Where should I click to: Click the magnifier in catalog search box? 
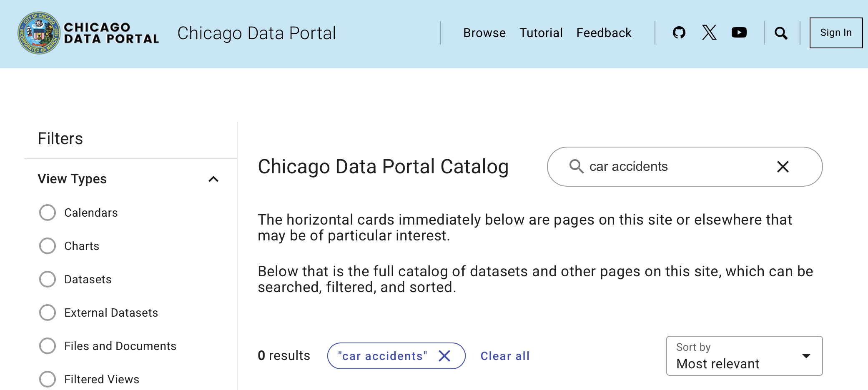(x=576, y=166)
